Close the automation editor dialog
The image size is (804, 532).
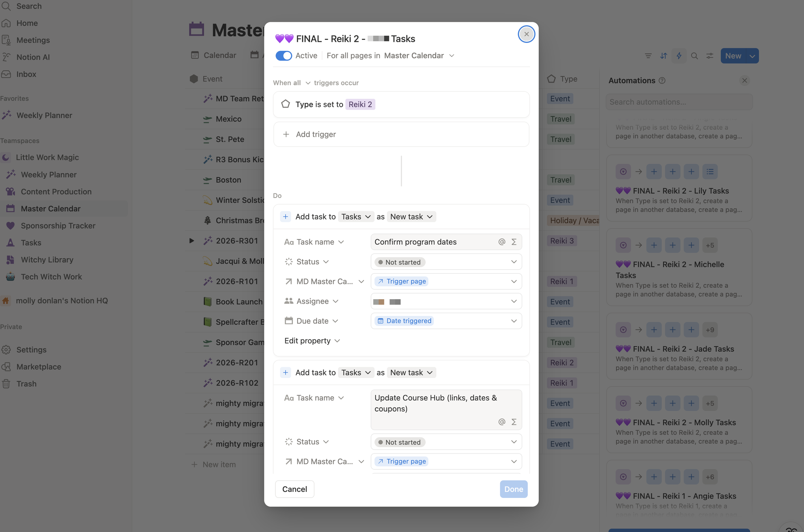(526, 34)
